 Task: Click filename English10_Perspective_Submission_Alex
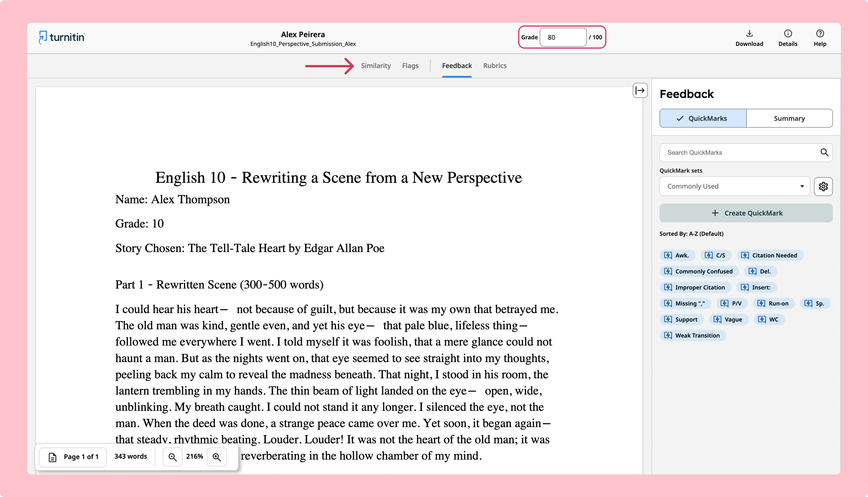coord(303,44)
